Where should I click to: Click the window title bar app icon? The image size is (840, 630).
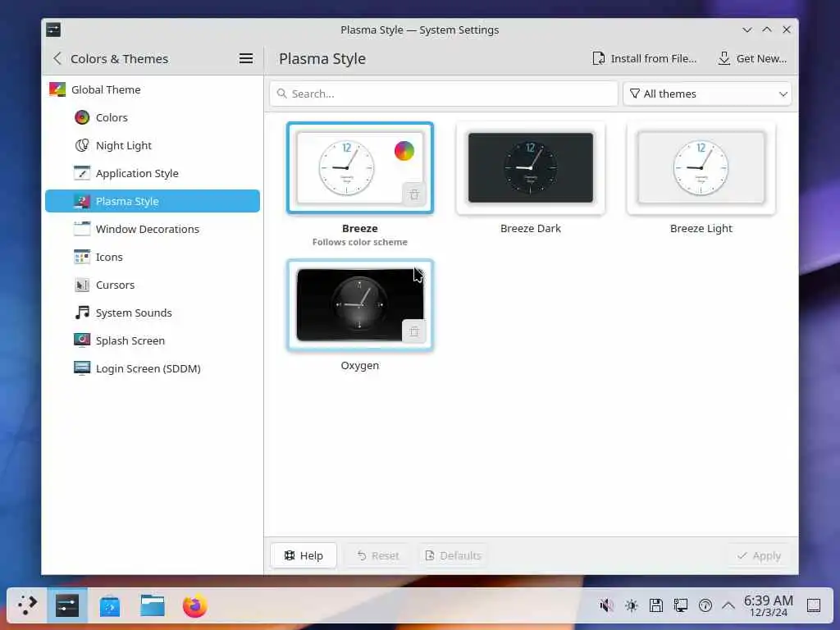53,30
